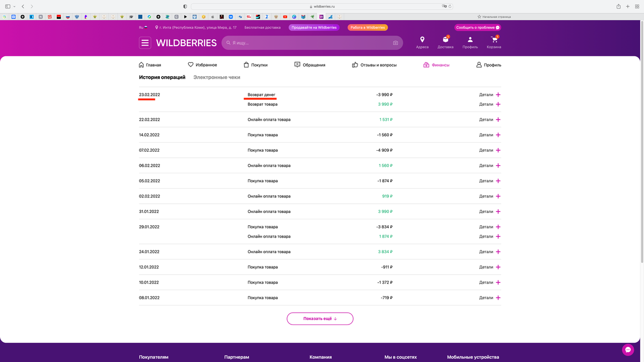Open the Safari privacy report shield icon

[185, 6]
